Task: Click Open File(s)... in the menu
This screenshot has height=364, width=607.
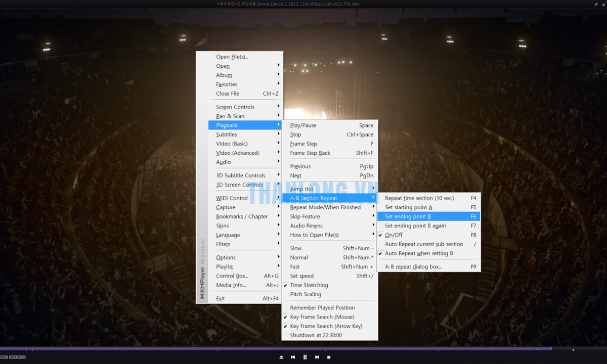Action: tap(232, 57)
